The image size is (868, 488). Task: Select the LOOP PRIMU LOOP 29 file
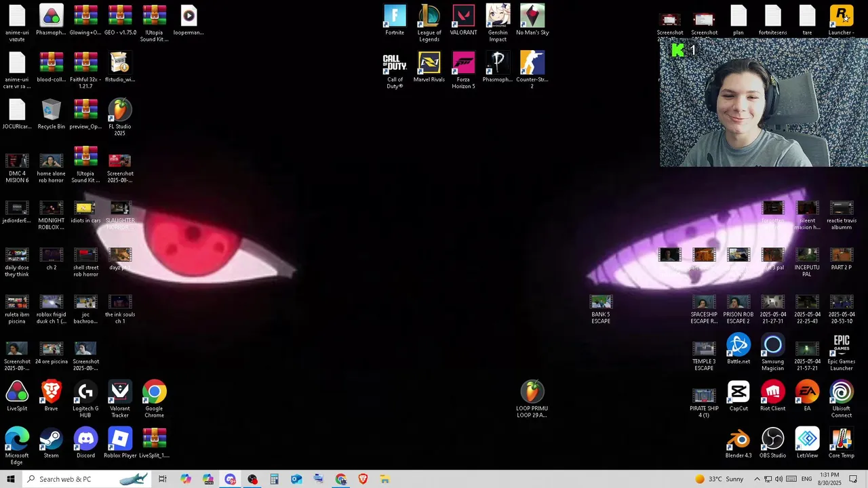[x=532, y=399]
